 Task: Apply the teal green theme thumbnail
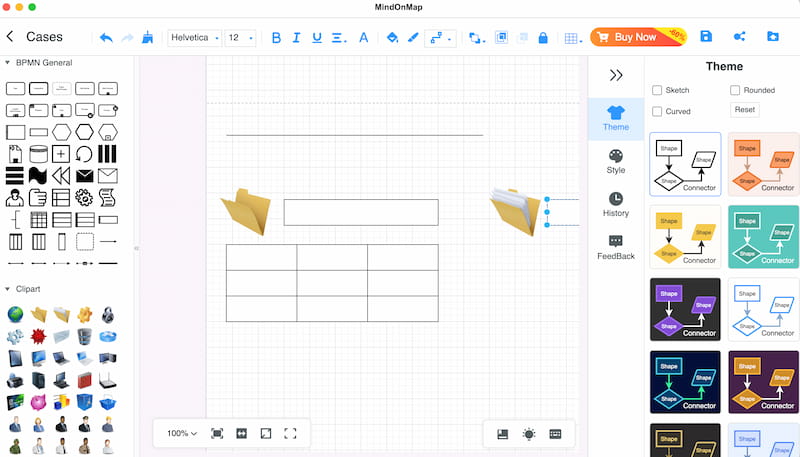763,237
